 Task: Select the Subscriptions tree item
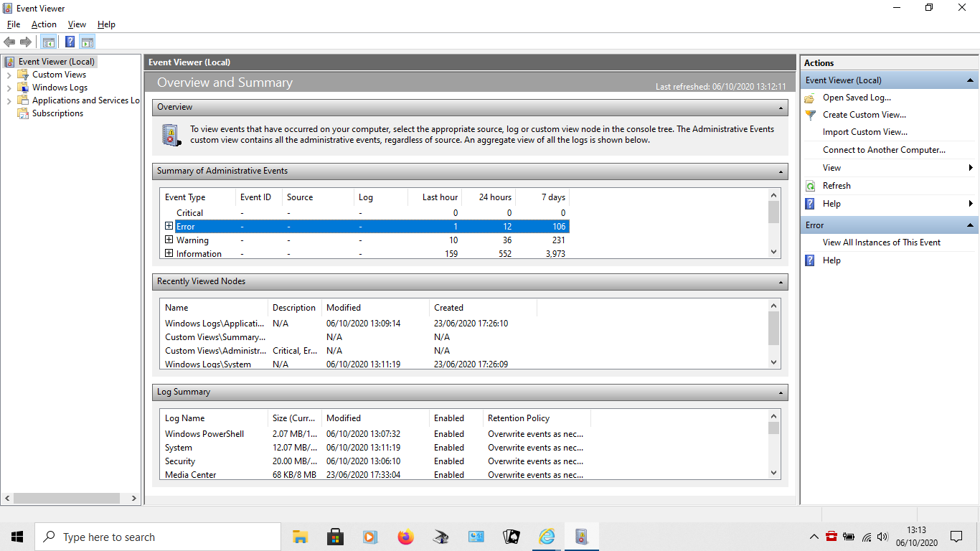click(x=57, y=113)
